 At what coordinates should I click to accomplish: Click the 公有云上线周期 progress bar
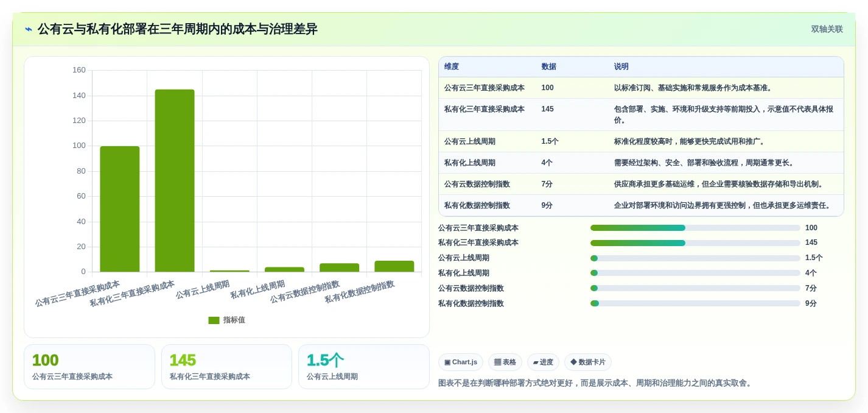click(x=695, y=258)
